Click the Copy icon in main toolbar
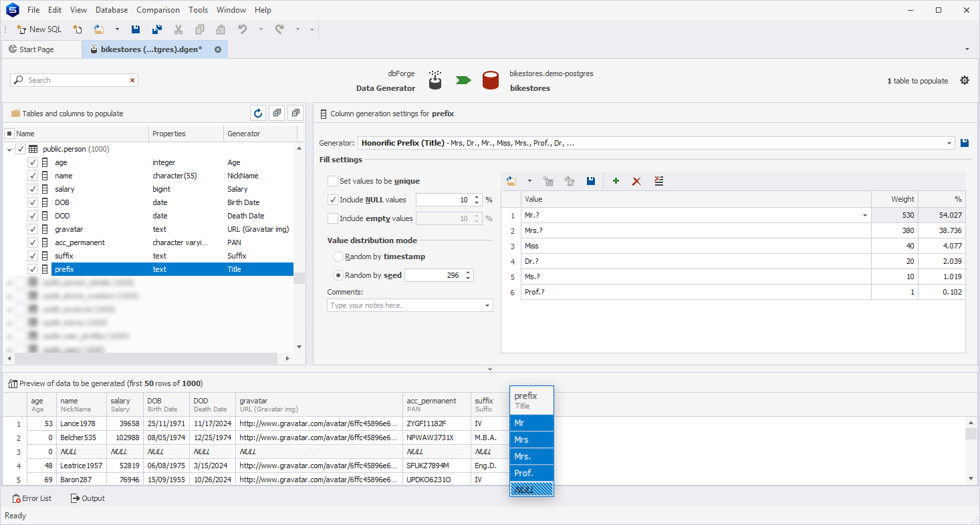Screen dimensions: 980x525 click(200, 29)
